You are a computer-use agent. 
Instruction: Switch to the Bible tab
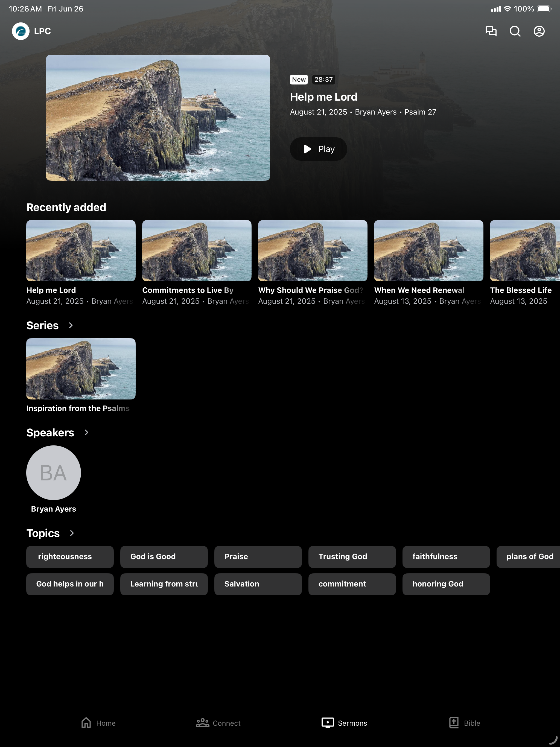(x=464, y=723)
